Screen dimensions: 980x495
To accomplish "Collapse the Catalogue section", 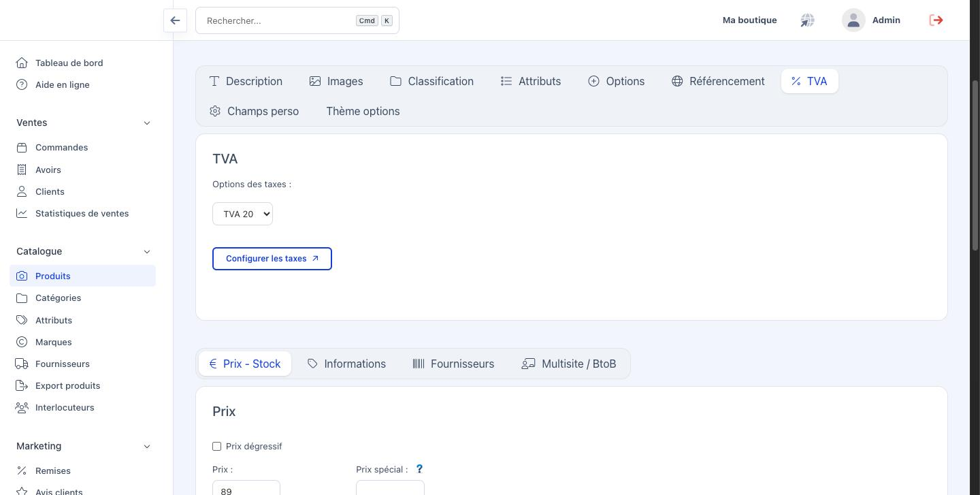I will [x=147, y=251].
